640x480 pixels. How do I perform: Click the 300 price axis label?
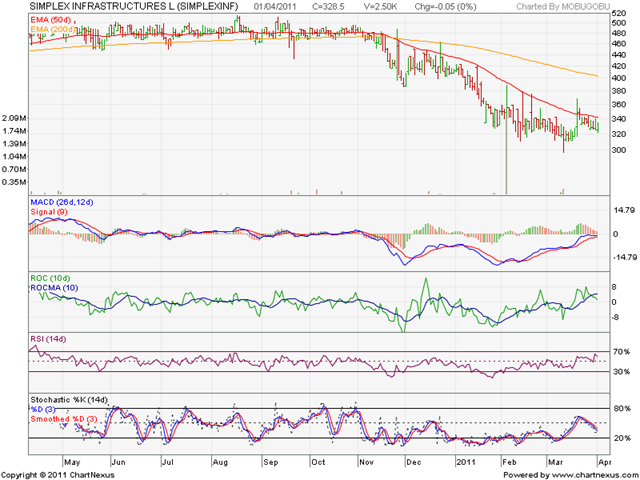pos(619,150)
